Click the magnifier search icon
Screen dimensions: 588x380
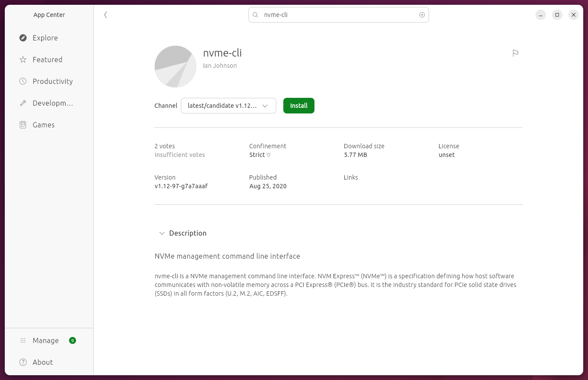[x=256, y=15]
